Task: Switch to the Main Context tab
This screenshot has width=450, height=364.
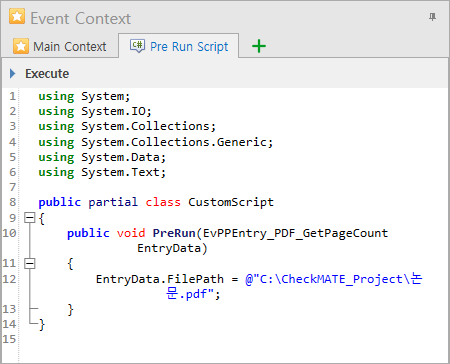Action: point(60,46)
